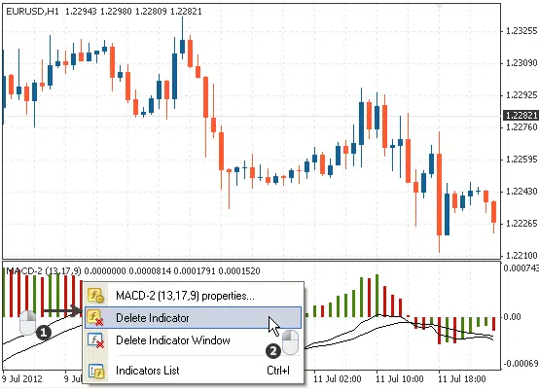Click the 11 Jul 18:00 time label
Screen dimensions: 539x392
461,379
